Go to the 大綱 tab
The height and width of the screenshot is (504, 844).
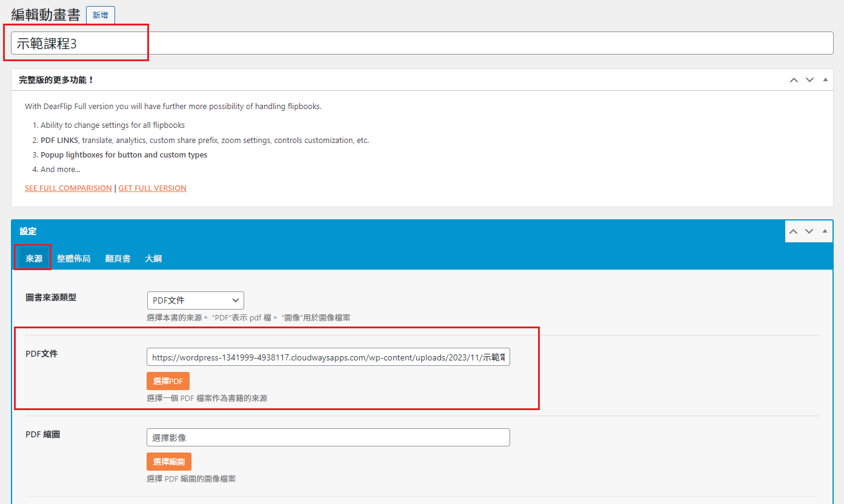(x=153, y=259)
